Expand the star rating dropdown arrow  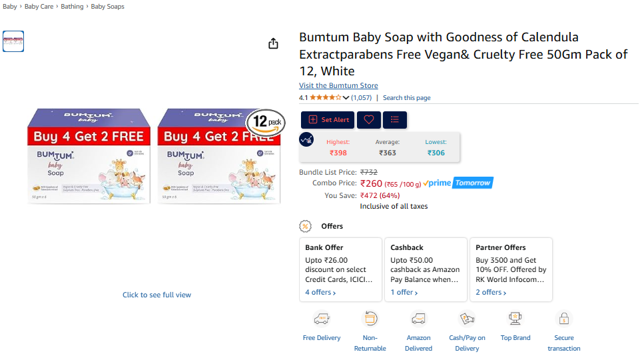click(x=346, y=98)
